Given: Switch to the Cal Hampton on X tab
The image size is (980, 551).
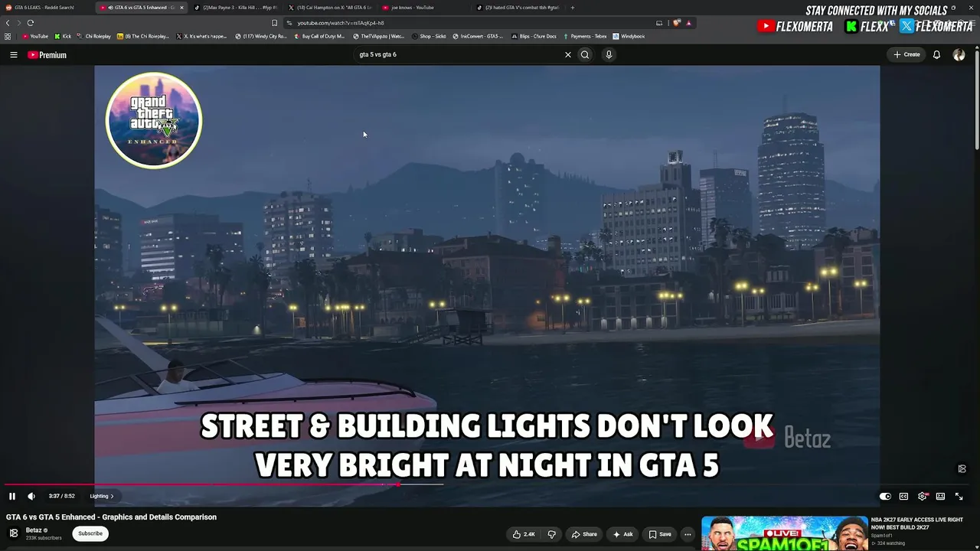Looking at the screenshot, I should click(329, 8).
